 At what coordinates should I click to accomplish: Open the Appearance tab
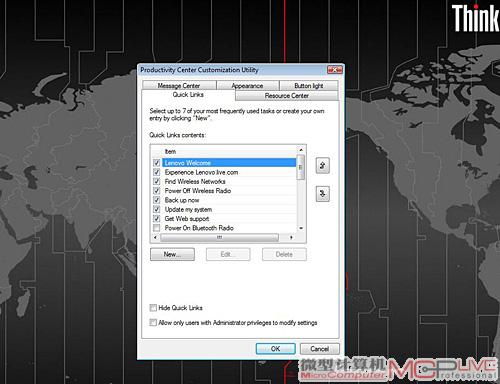(247, 86)
